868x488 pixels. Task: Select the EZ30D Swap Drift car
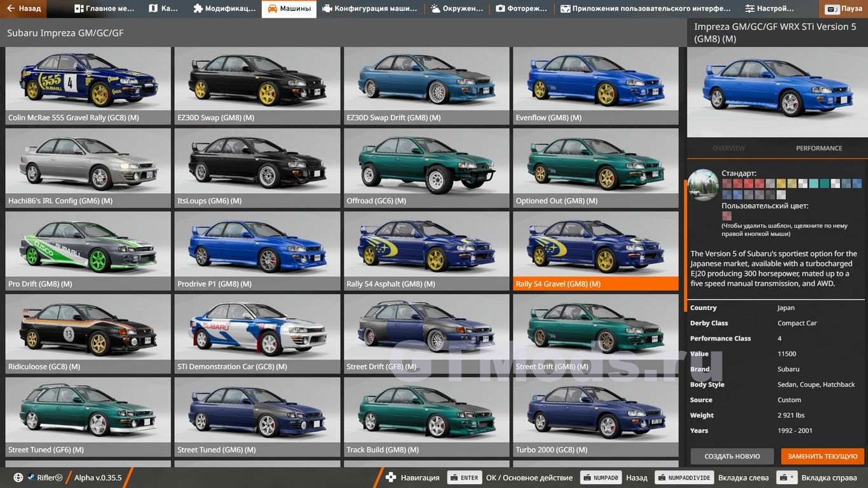point(427,86)
